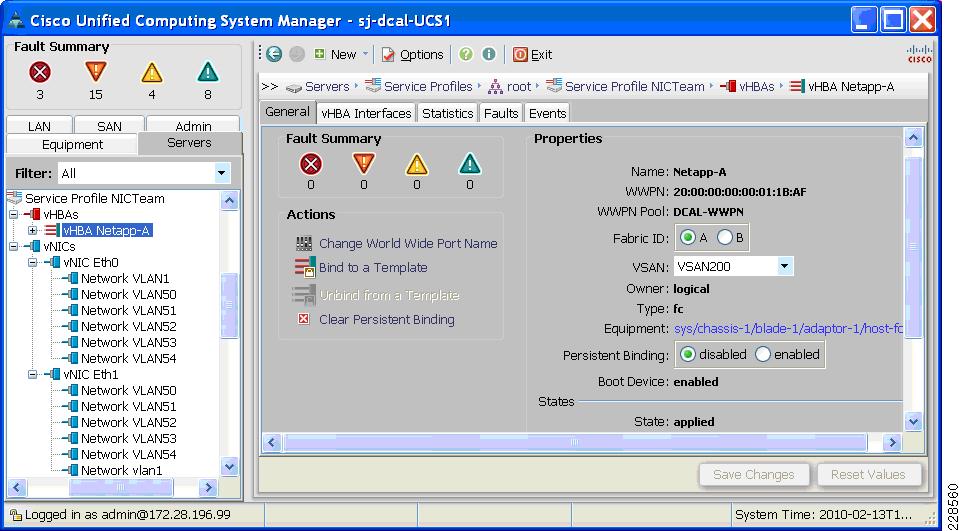
Task: Open the Equipment navigation tab
Action: pyautogui.click(x=72, y=144)
